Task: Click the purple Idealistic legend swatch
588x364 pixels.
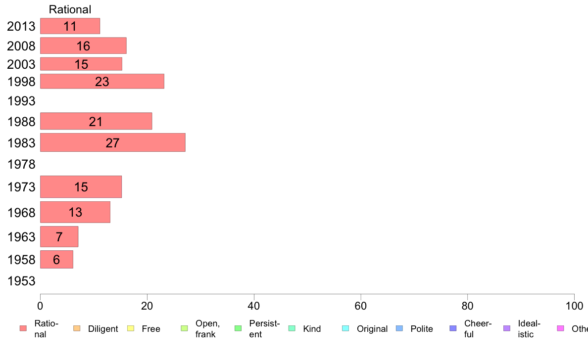Action: [x=507, y=328]
